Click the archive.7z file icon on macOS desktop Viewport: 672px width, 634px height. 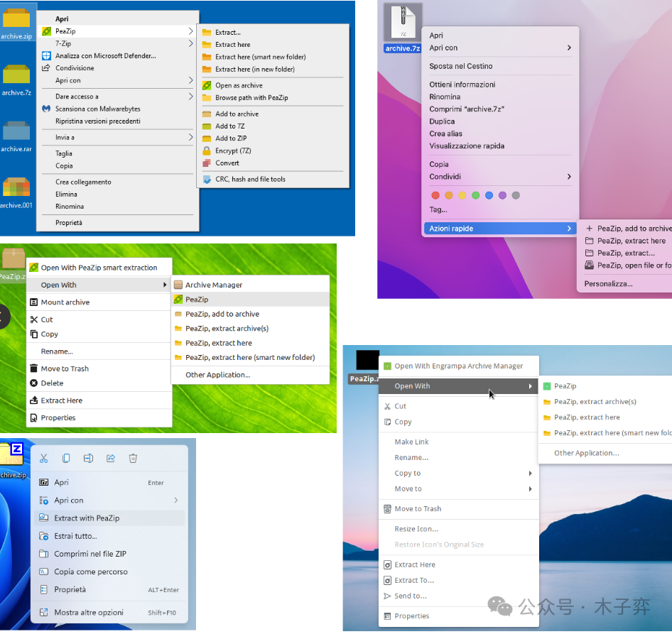[403, 23]
